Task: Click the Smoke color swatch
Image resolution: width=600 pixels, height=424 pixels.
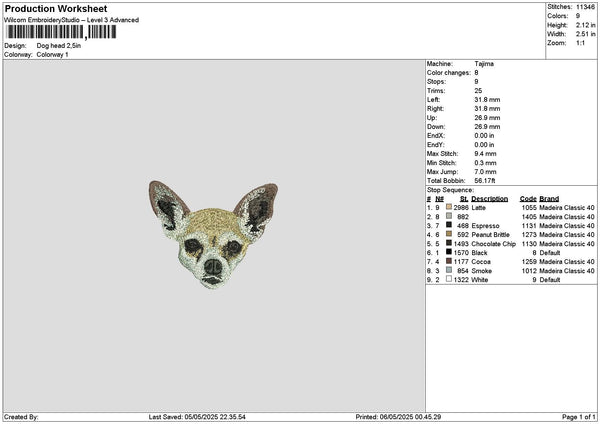Action: tap(449, 271)
